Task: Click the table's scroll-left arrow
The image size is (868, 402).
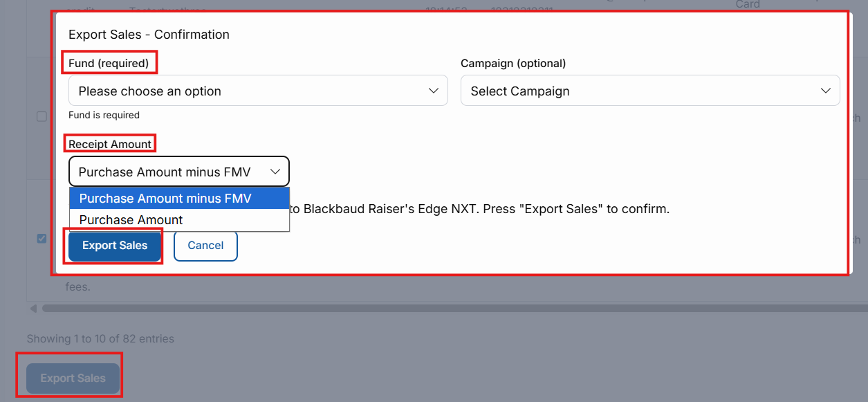Action: pos(33,308)
